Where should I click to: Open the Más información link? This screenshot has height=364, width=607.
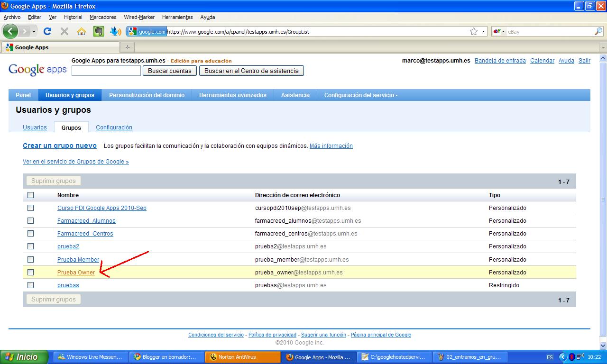[331, 146]
